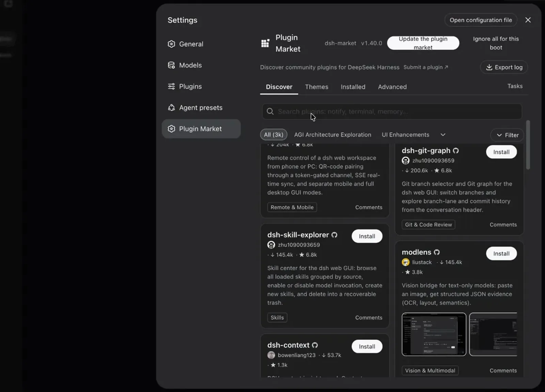Screen dimensions: 545x392
Task: Open GitHub icon next to modlens
Action: coord(437,252)
